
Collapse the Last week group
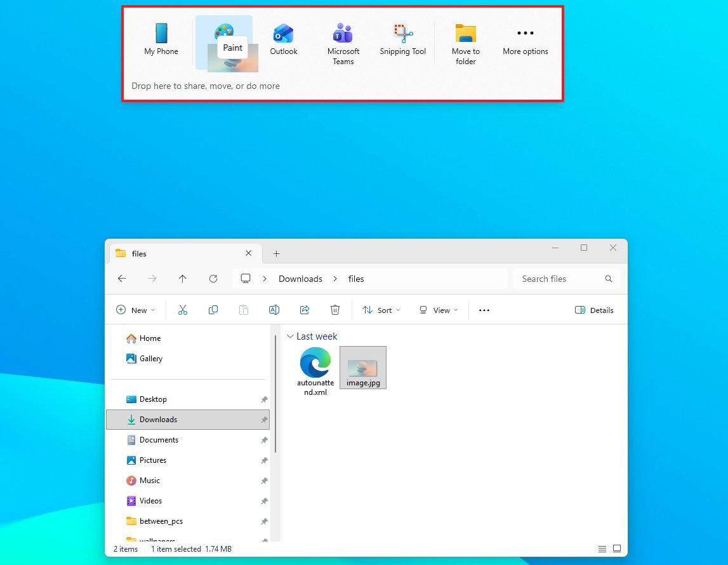pos(291,336)
